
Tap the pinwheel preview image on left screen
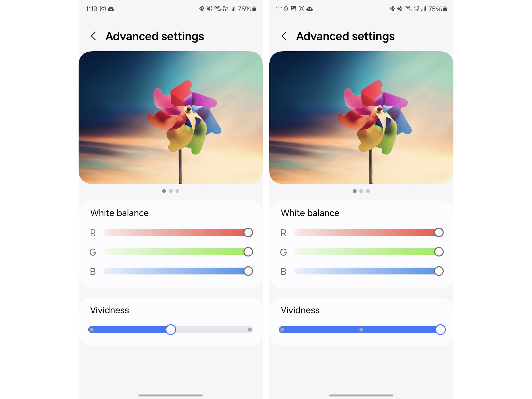[171, 117]
